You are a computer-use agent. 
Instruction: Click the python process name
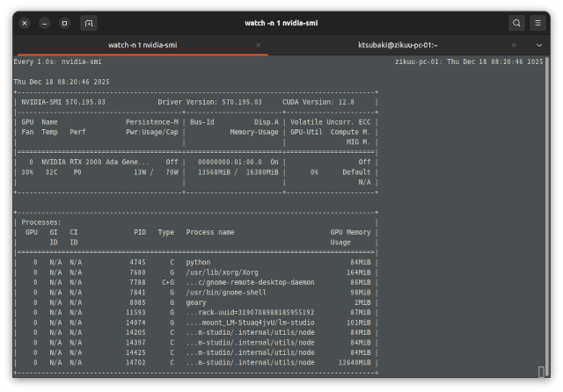click(x=198, y=262)
